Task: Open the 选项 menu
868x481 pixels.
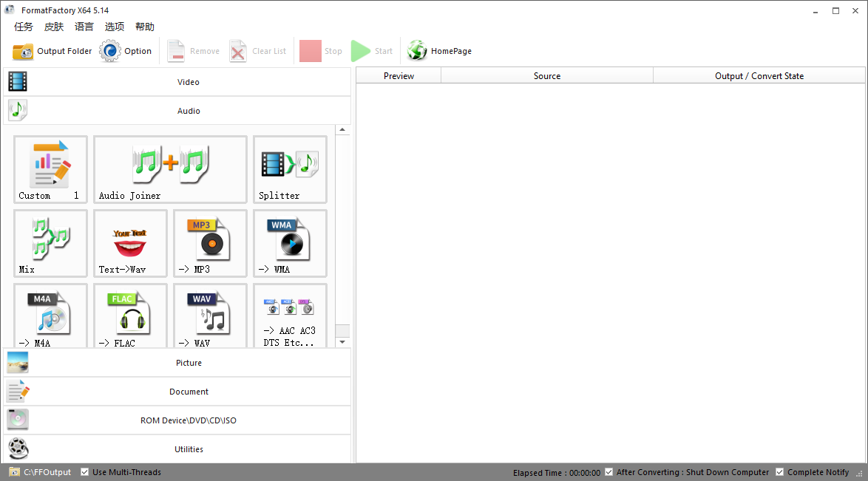Action: tap(115, 27)
